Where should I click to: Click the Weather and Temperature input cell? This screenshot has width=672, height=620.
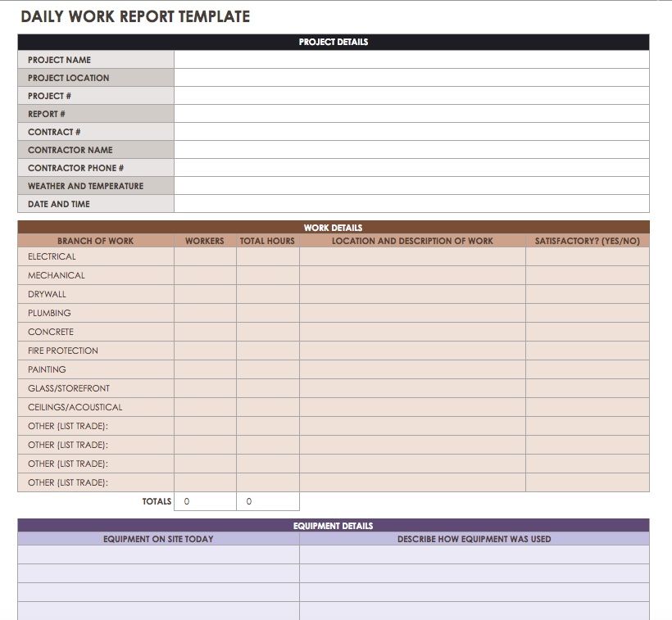(x=411, y=185)
